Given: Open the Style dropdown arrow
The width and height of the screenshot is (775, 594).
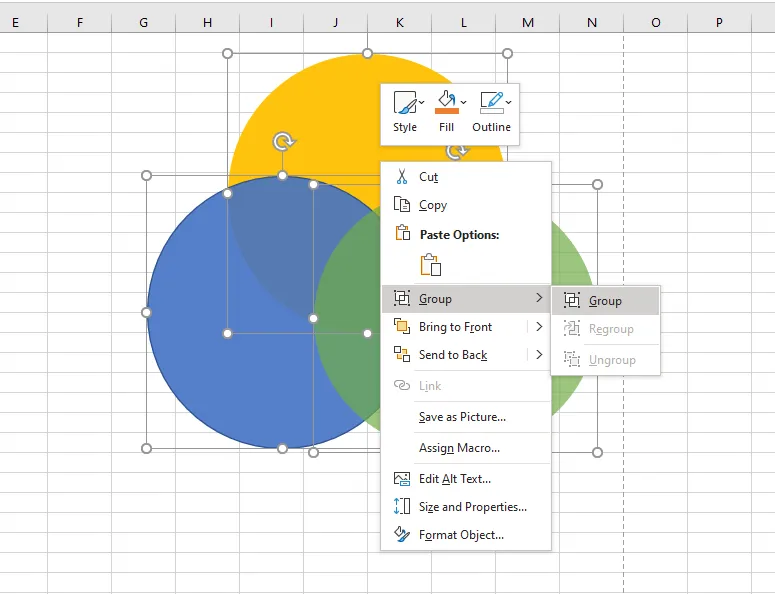Looking at the screenshot, I should tap(422, 102).
